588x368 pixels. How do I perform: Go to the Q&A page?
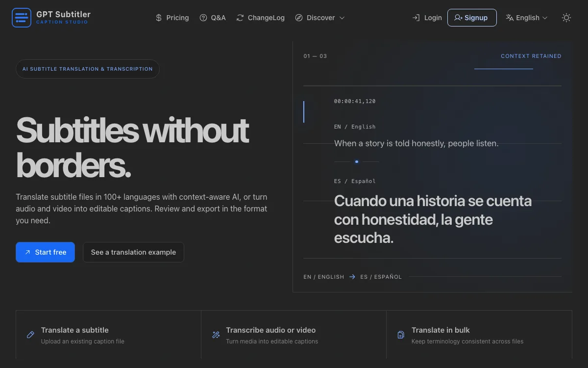[x=213, y=18]
